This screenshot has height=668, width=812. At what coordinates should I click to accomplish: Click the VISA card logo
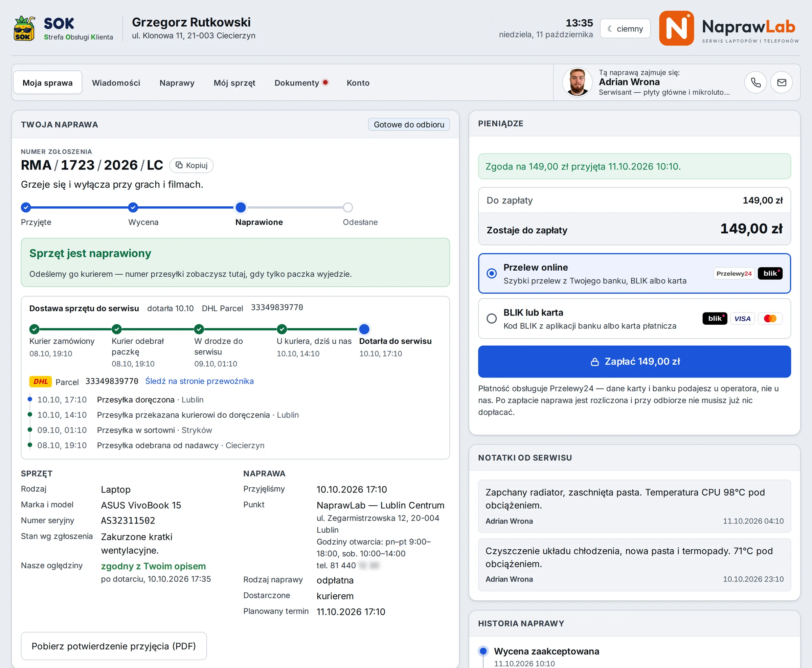pos(742,319)
